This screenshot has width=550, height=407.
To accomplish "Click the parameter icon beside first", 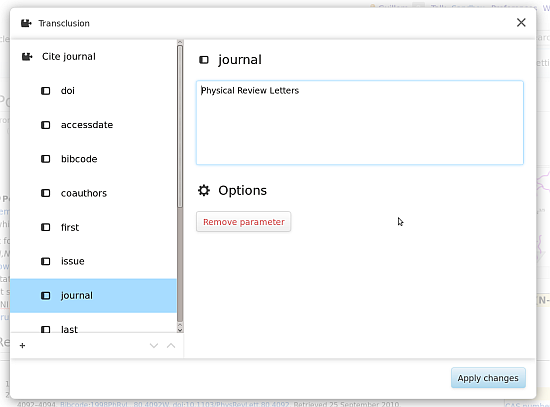I will pyautogui.click(x=46, y=227).
